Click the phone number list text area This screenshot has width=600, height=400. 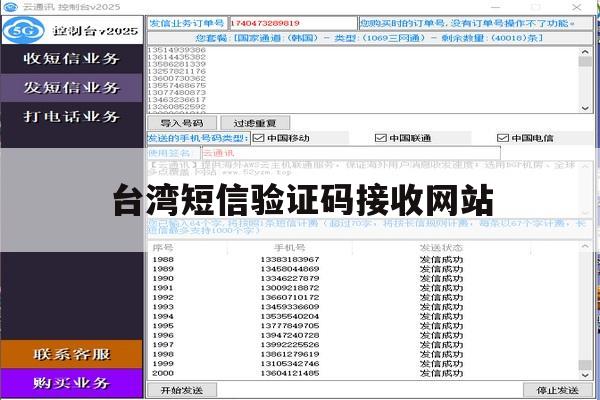pyautogui.click(x=364, y=80)
